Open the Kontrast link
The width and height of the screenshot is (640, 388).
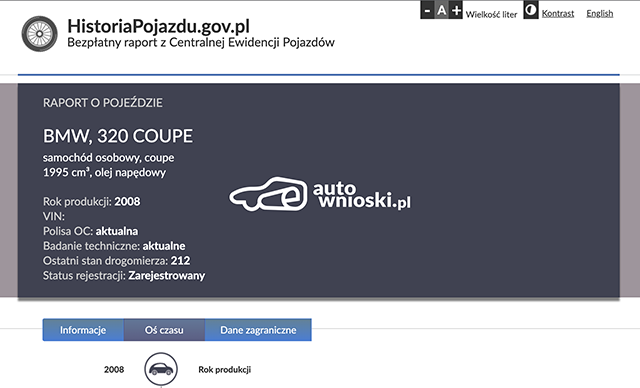click(x=558, y=13)
